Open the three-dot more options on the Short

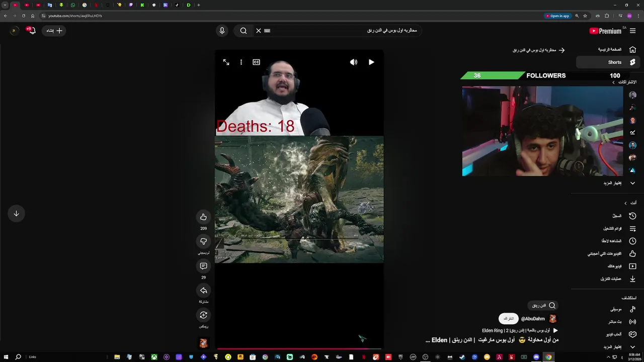241,62
